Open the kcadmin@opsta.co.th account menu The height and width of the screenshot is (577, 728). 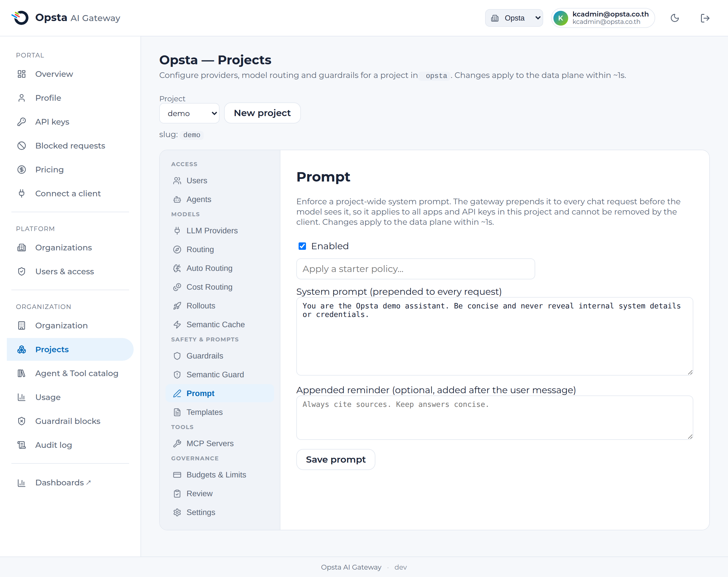(x=603, y=18)
